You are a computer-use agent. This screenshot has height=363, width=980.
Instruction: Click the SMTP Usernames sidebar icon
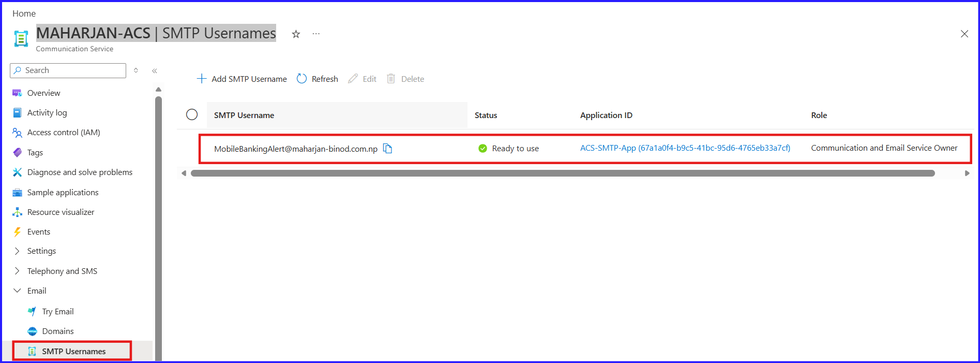[x=32, y=352]
